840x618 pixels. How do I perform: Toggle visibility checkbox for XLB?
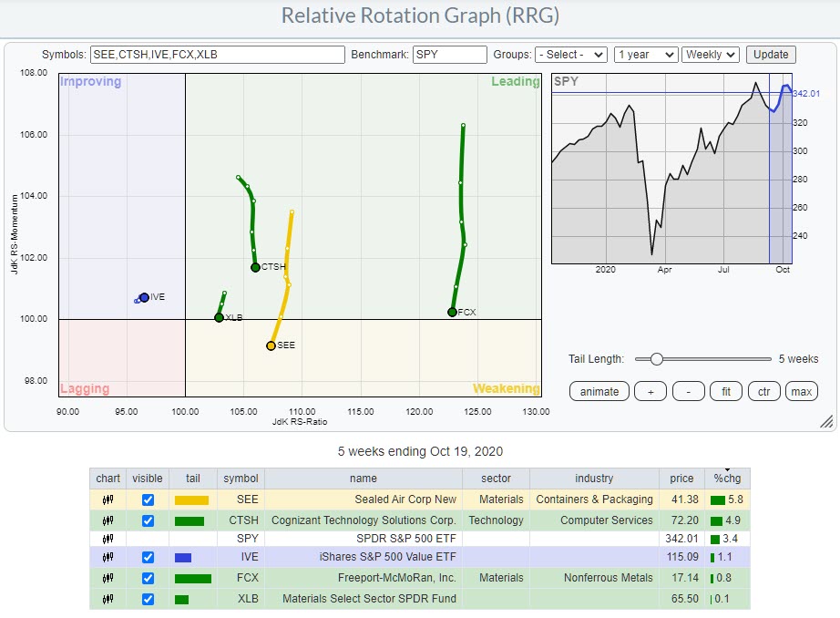tap(149, 599)
